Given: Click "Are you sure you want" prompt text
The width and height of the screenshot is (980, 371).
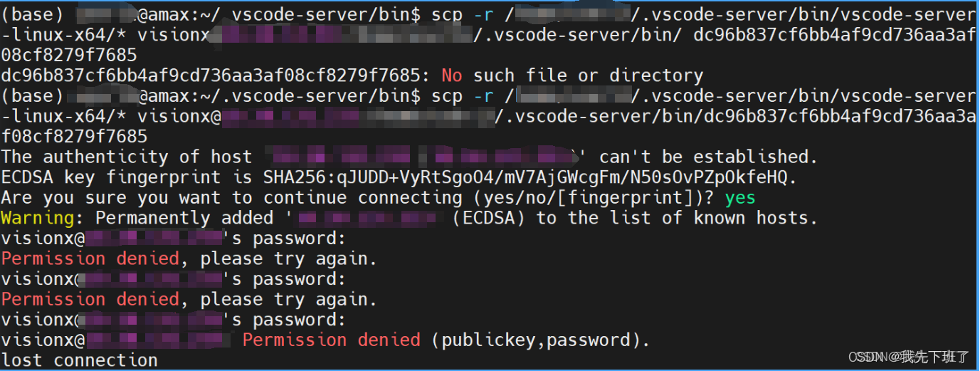Looking at the screenshot, I should 105,197.
